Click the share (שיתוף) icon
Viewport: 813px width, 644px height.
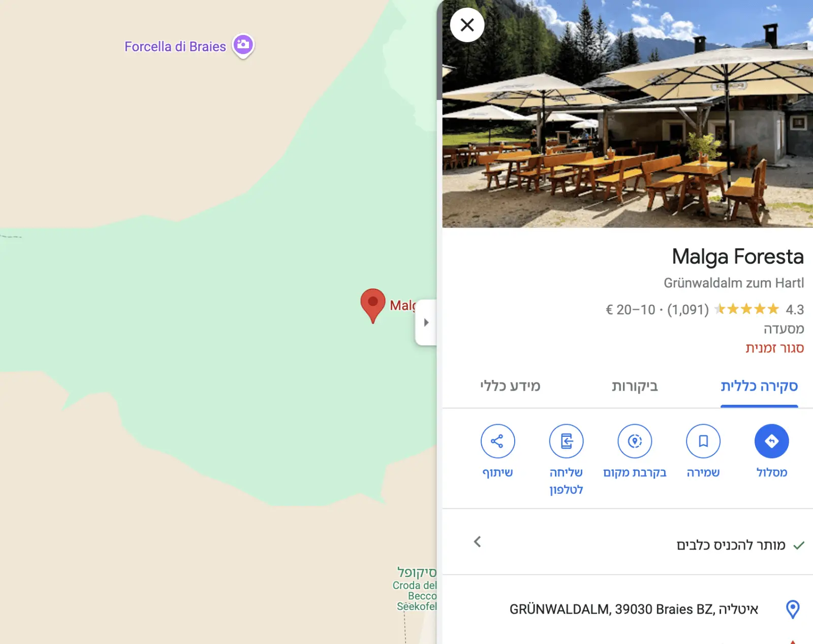[497, 441]
